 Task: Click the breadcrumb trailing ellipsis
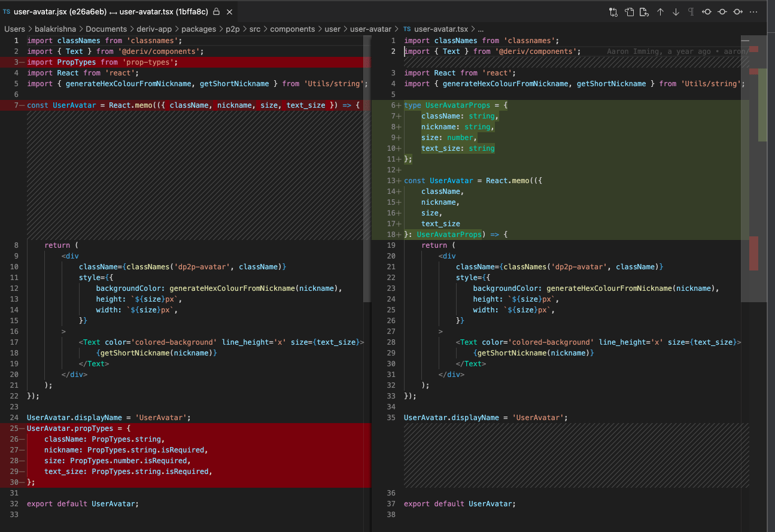[481, 29]
